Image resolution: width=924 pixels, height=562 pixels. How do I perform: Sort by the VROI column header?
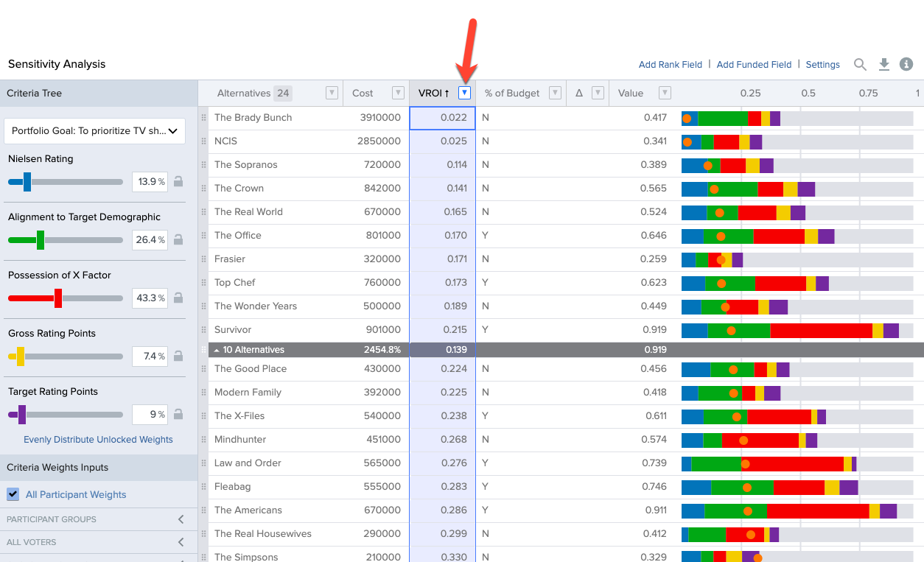point(433,94)
